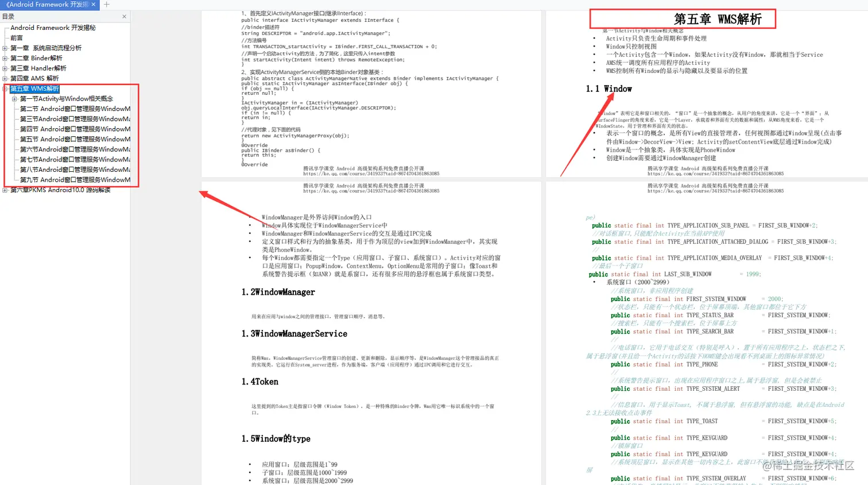Open 第八节Android窗口管理服务 section
Screen dimensions: 868x485
click(x=75, y=170)
